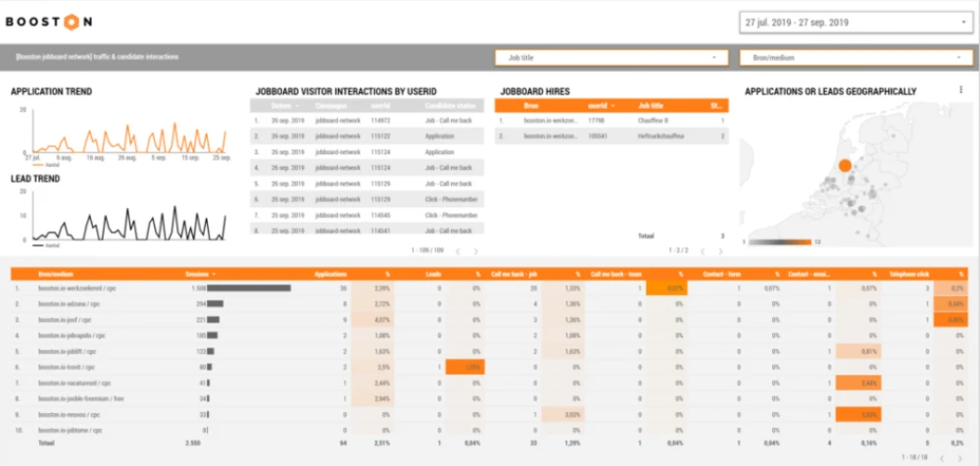Open the date range picker dropdown
The height and width of the screenshot is (466, 980).
coord(854,23)
